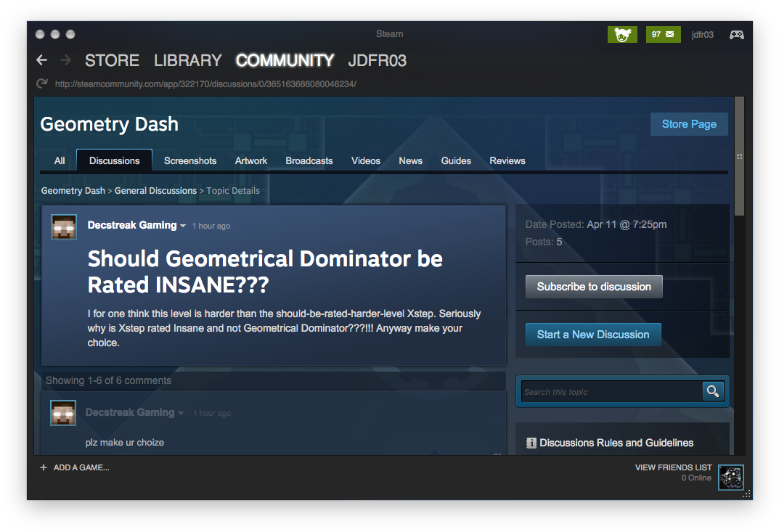The image size is (779, 532).
Task: Click the plus Add a Game icon
Action: [x=44, y=467]
